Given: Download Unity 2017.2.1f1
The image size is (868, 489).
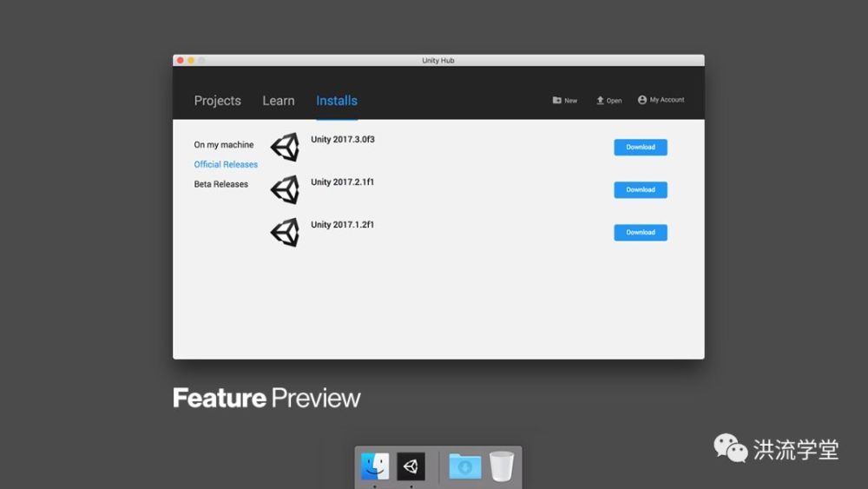Looking at the screenshot, I should (641, 190).
